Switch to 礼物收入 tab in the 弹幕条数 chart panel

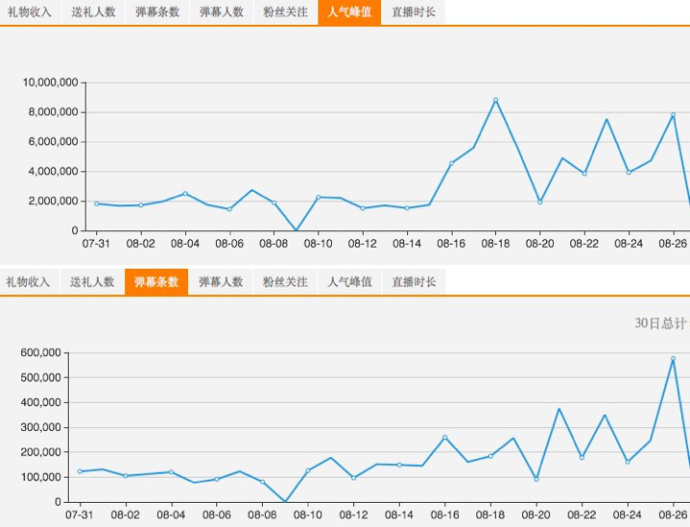[x=29, y=282]
